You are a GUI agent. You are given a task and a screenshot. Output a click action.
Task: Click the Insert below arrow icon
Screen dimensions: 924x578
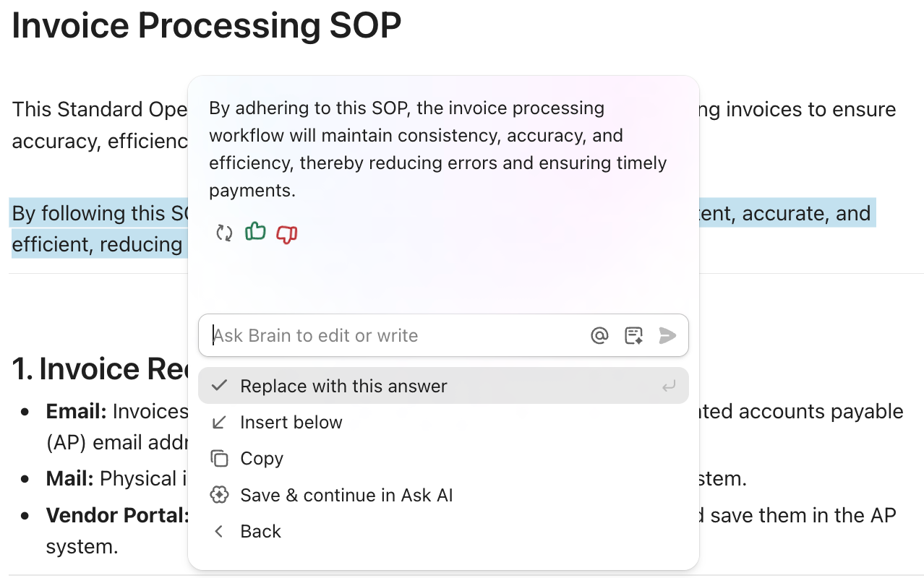tap(219, 422)
